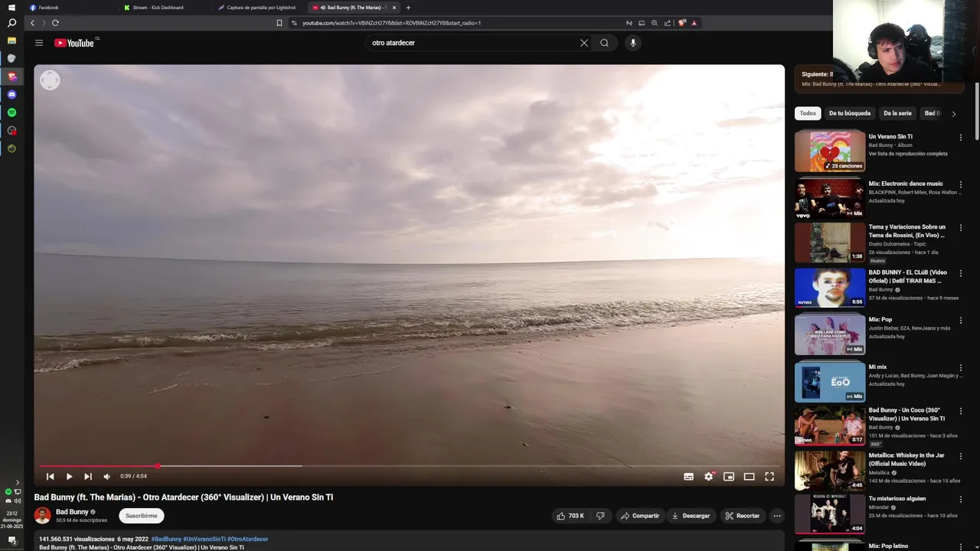Open the player settings gear
The width and height of the screenshot is (980, 551).
pyautogui.click(x=709, y=476)
